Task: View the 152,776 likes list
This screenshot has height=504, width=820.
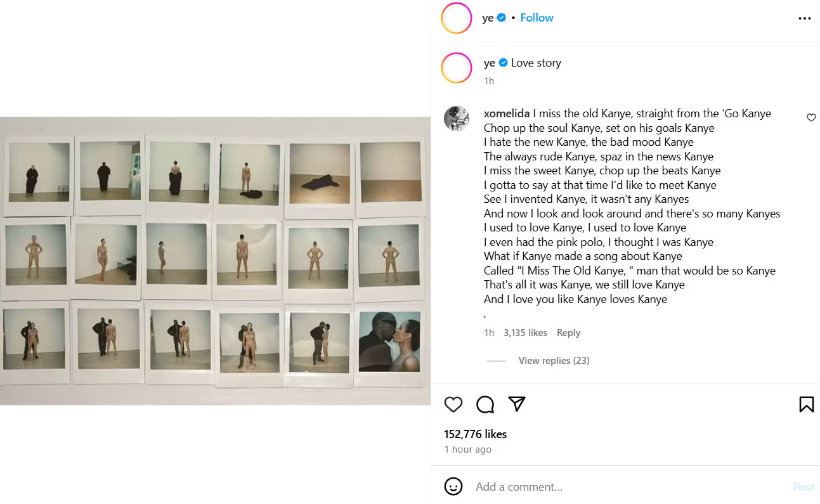Action: pyautogui.click(x=475, y=434)
